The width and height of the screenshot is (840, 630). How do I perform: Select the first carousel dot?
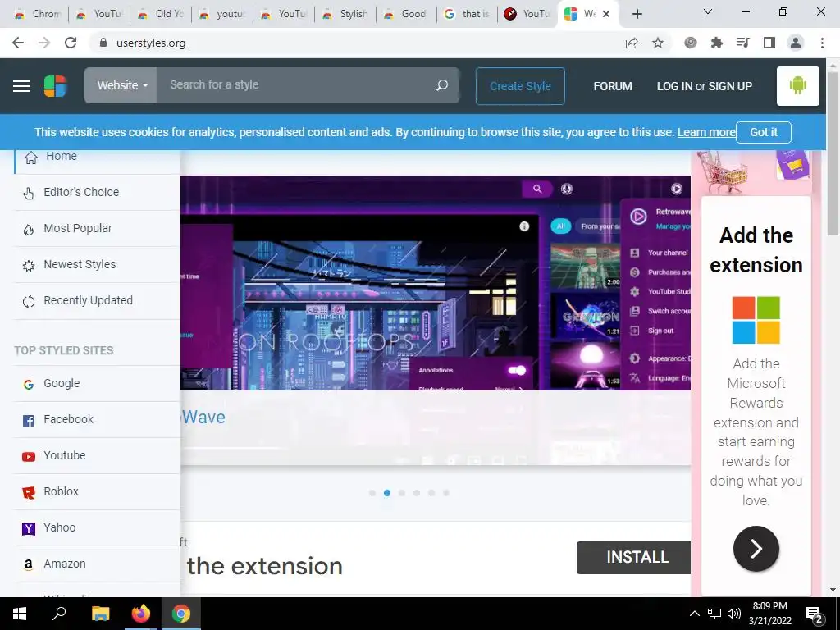pyautogui.click(x=372, y=493)
